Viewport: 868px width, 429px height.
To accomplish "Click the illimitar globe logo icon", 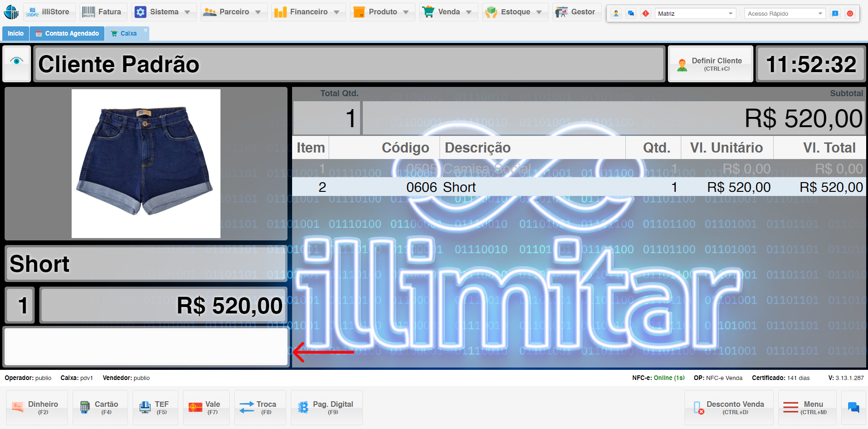I will pos(11,12).
